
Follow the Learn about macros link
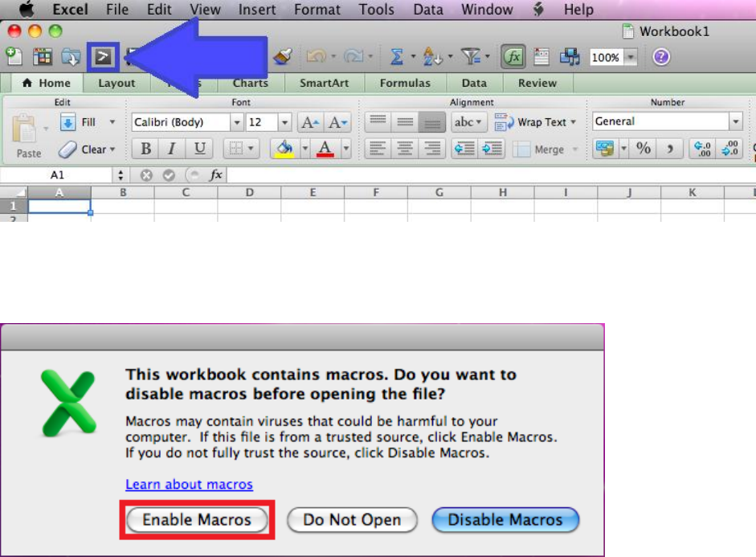pos(189,484)
